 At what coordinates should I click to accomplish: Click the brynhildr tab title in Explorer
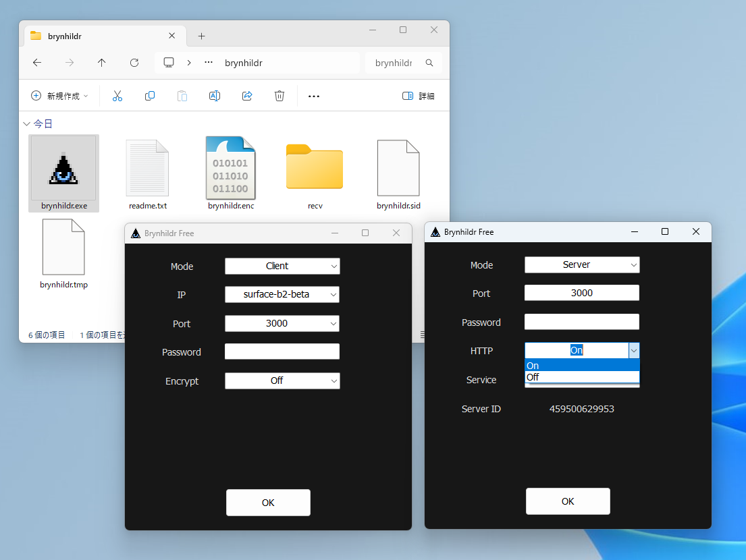coord(65,36)
